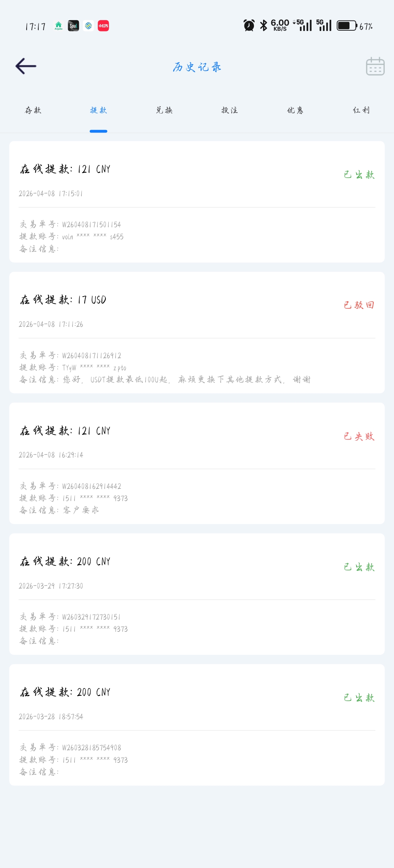Tap the 历史记录 page title

(197, 67)
